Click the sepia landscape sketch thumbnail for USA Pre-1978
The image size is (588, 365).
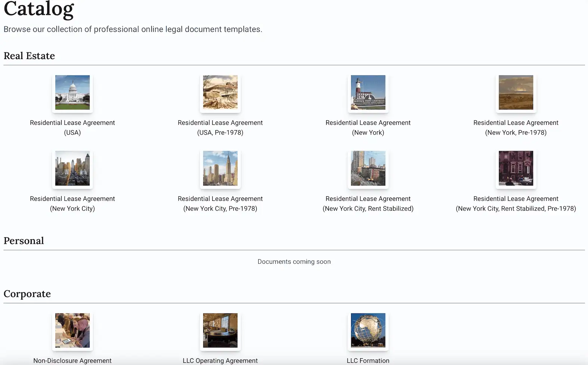tap(220, 92)
